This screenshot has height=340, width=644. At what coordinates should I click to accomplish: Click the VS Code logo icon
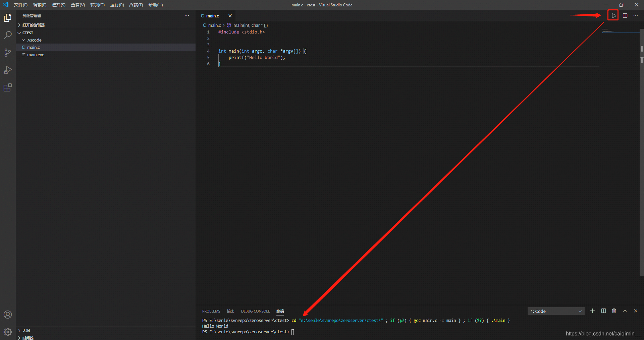pos(6,5)
